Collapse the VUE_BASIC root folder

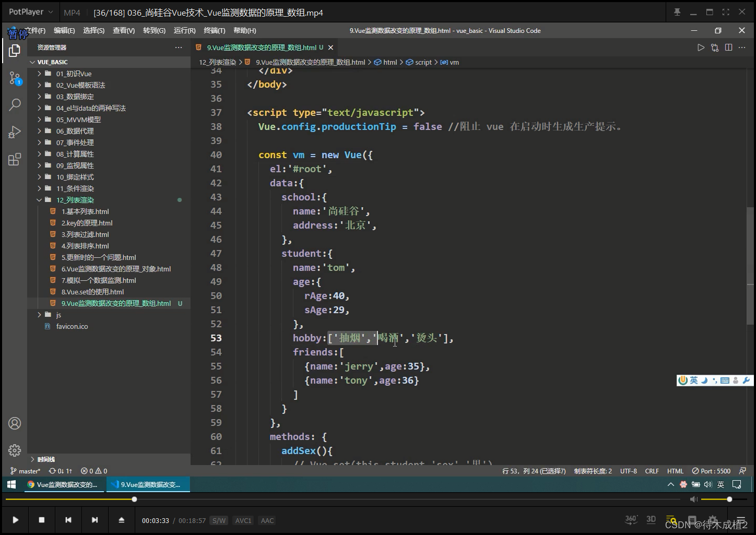tap(109, 62)
